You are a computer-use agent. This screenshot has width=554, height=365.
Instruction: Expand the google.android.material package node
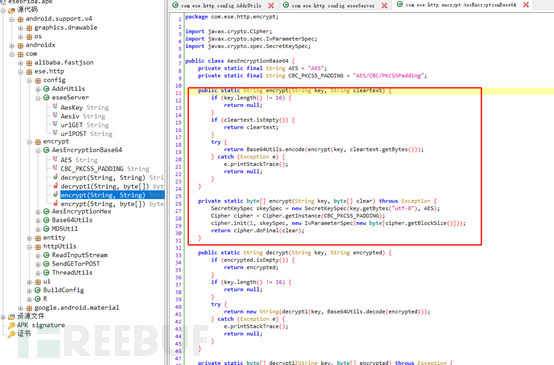point(20,308)
